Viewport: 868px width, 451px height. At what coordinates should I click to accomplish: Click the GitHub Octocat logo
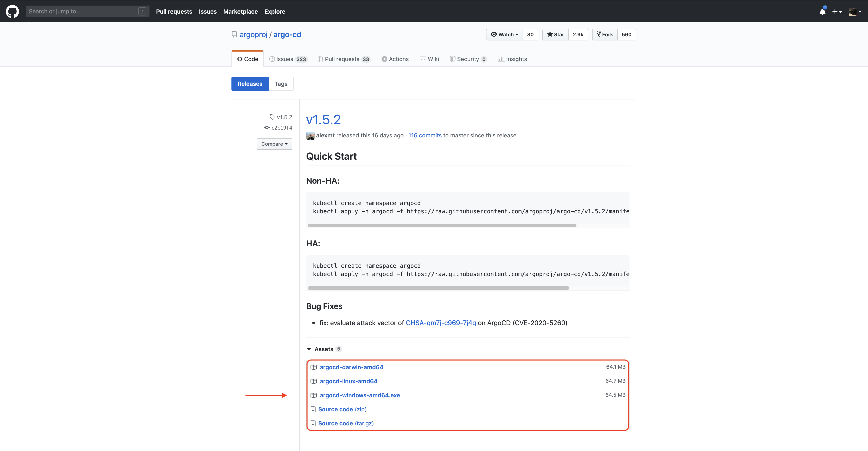[x=12, y=11]
